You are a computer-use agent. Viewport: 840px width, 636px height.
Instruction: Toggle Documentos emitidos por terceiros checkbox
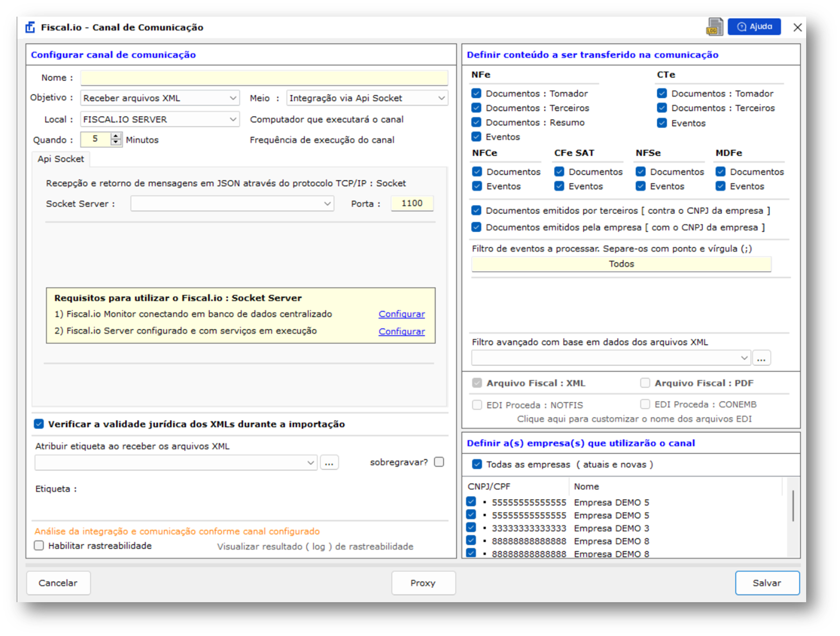tap(476, 210)
